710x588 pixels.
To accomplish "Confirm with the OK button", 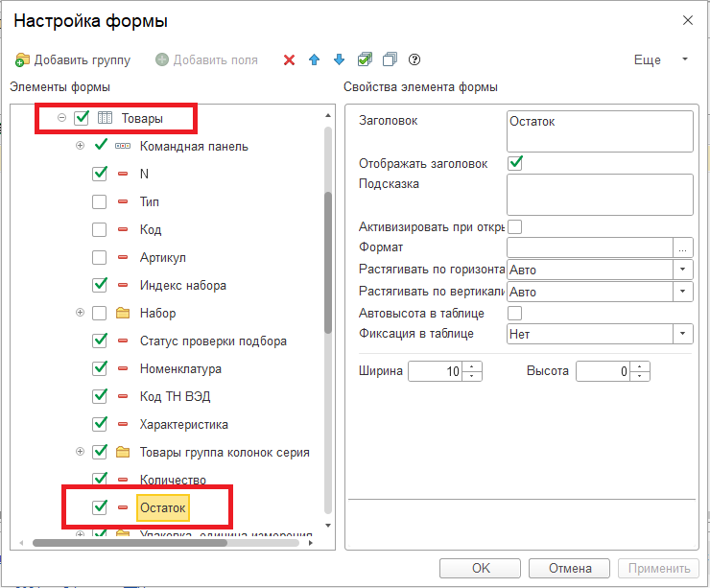I will 480,568.
